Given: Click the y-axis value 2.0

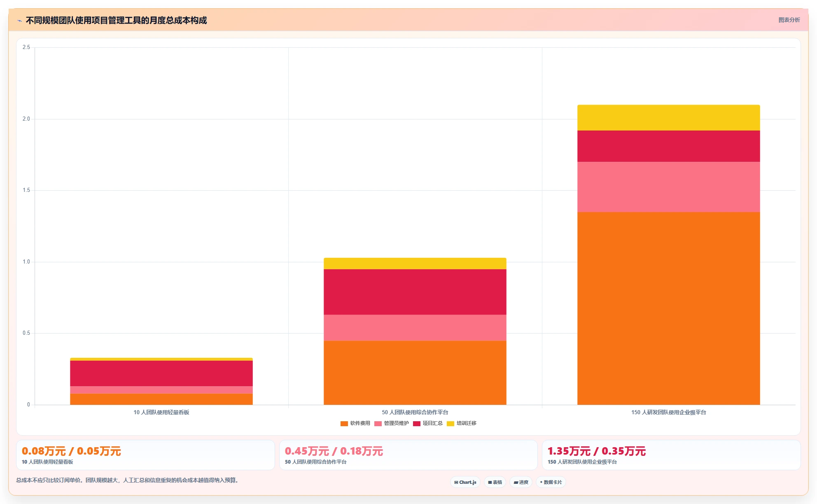Looking at the screenshot, I should pyautogui.click(x=26, y=119).
